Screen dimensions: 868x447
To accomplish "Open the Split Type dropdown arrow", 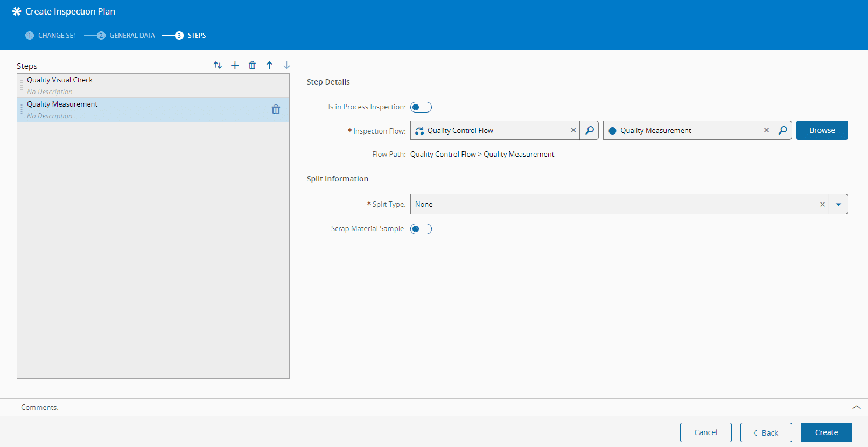I will point(838,205).
